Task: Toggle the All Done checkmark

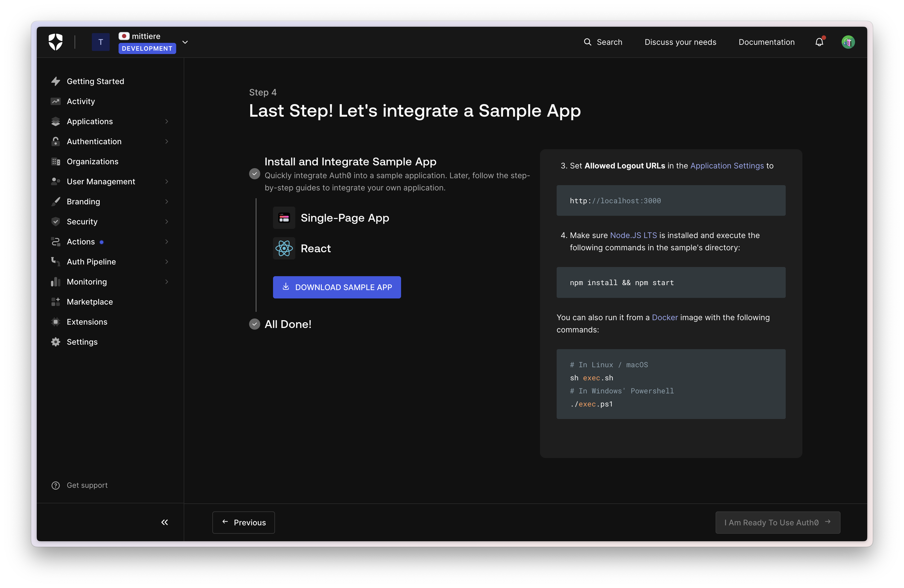Action: click(x=254, y=324)
